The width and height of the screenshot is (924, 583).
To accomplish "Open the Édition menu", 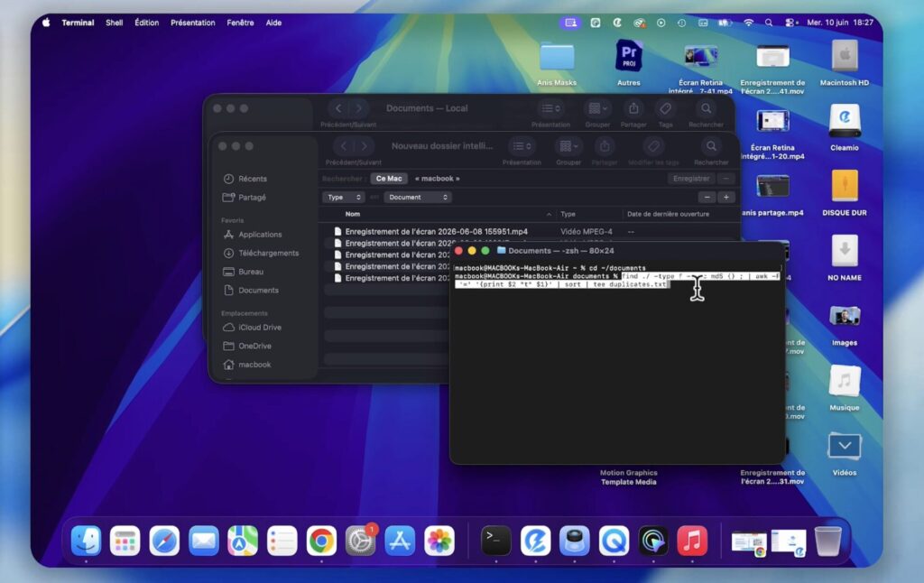I will (147, 23).
